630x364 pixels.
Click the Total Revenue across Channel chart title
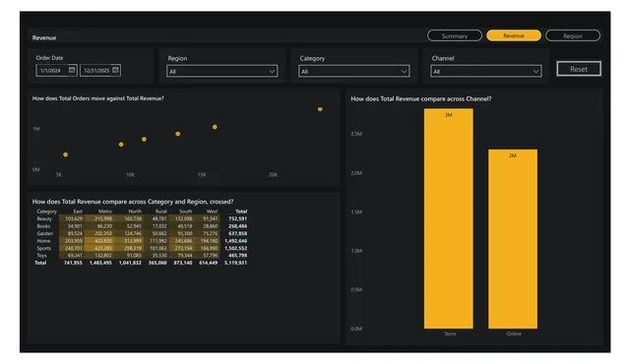pos(421,98)
